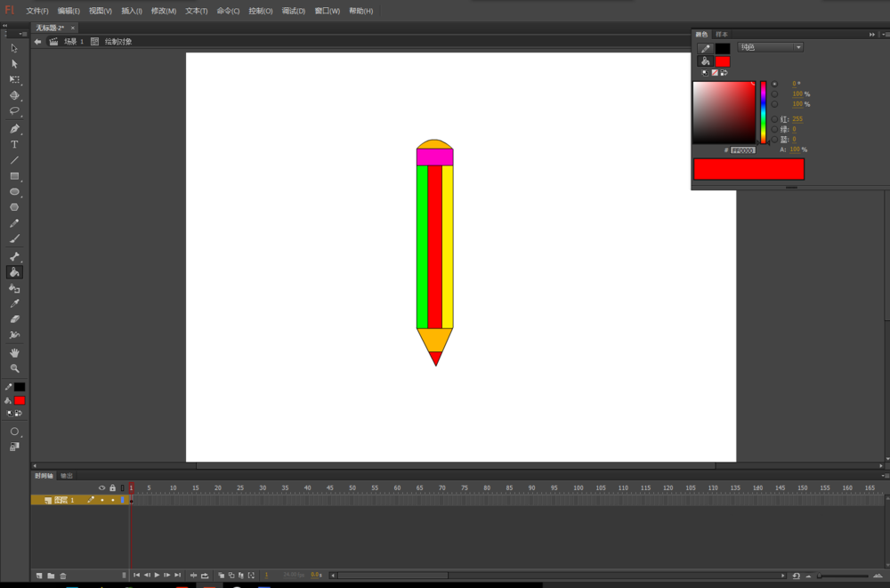Toggle visibility dot of 图层 1
The image size is (890, 588).
(101, 500)
